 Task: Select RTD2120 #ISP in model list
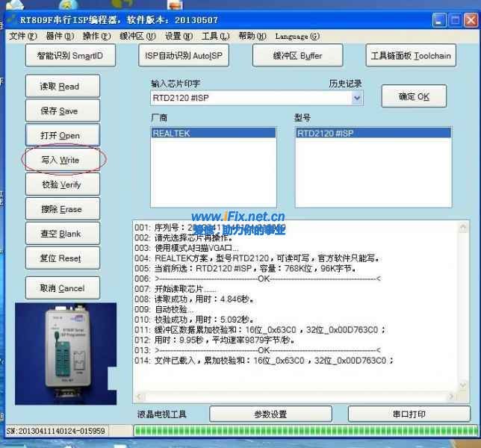coord(326,133)
